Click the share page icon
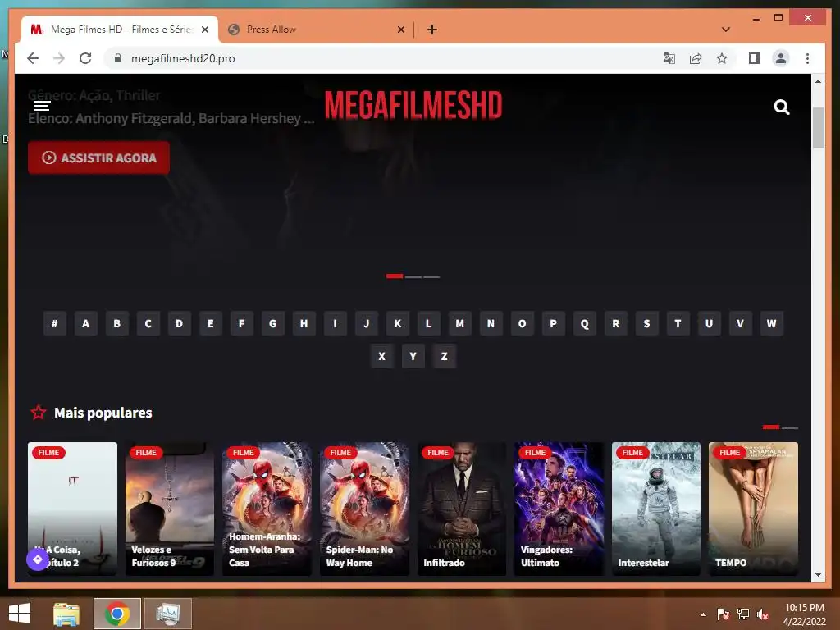 696,58
